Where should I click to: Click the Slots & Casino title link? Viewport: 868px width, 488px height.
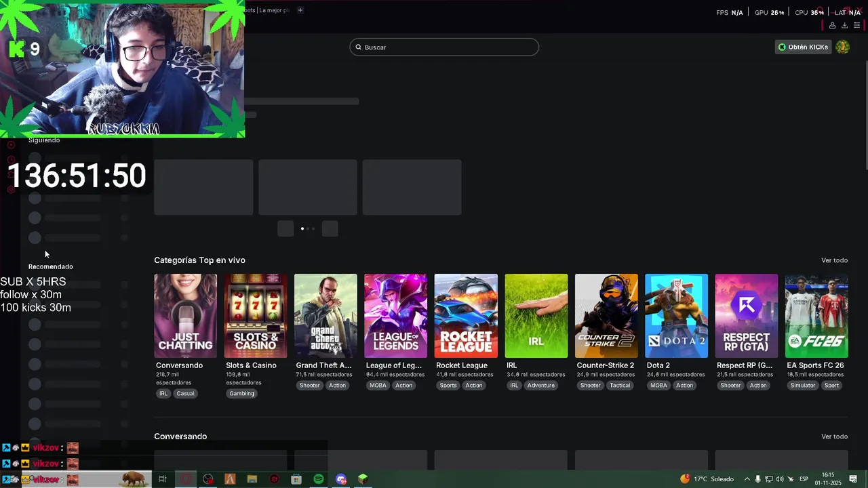pos(251,365)
